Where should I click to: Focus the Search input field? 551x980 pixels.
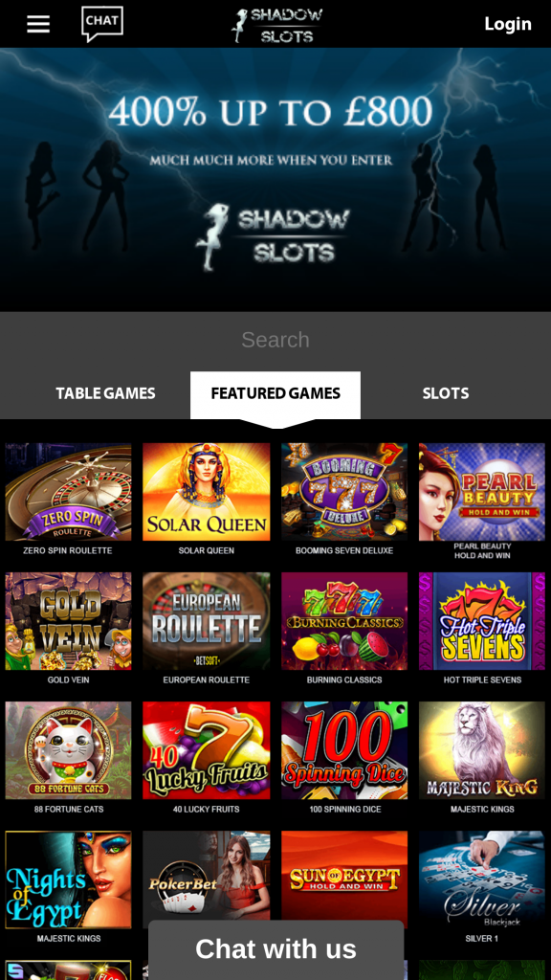click(275, 340)
